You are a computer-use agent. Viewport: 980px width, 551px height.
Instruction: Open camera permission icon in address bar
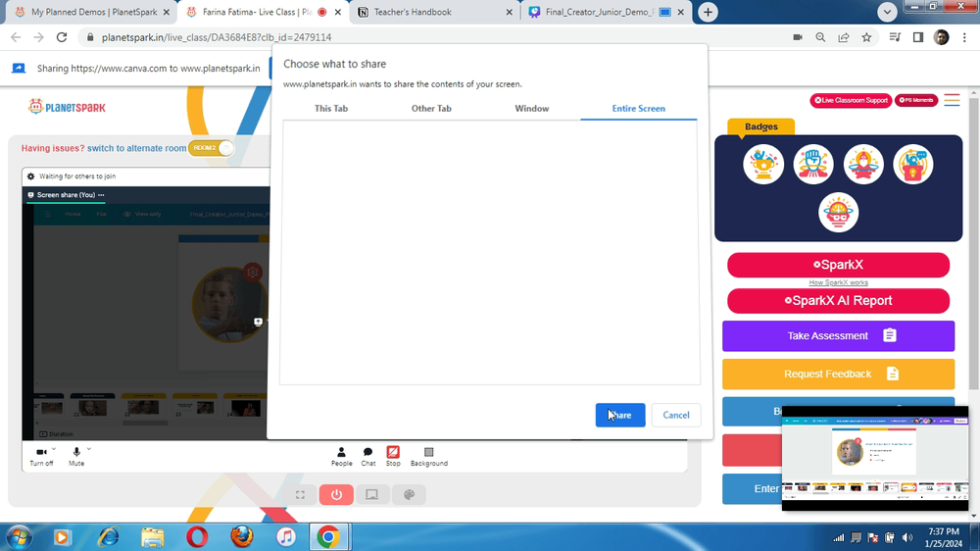[x=798, y=37]
